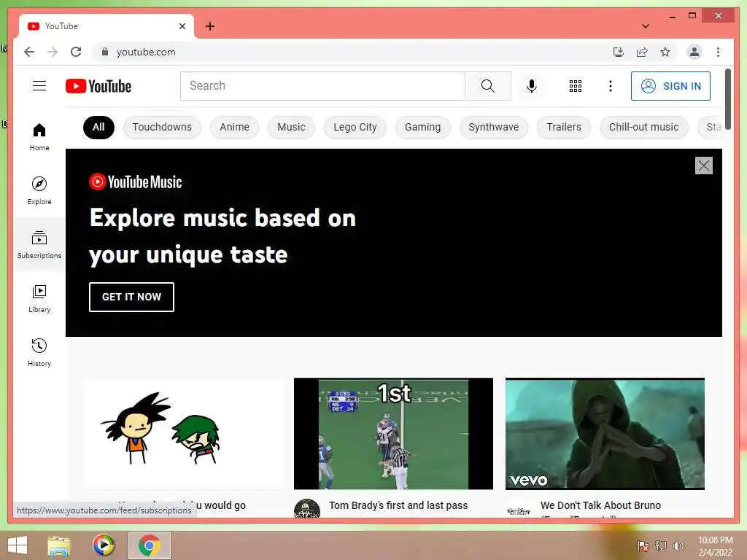Select the Music filter chip
The image size is (747, 560).
291,127
